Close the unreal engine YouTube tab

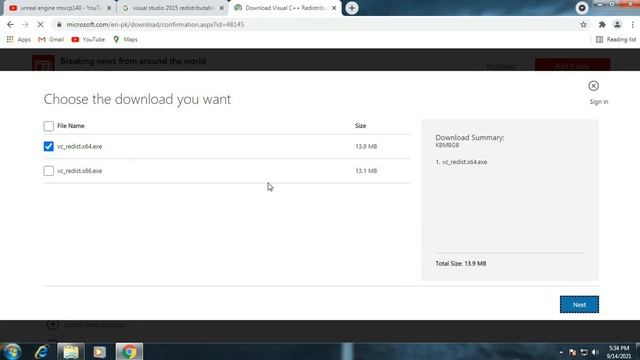point(109,8)
